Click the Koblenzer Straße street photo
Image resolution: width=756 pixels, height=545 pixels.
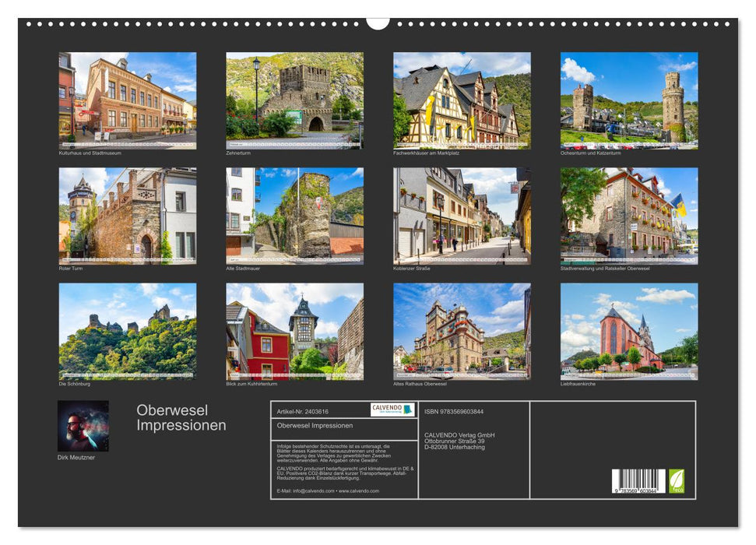(462, 216)
